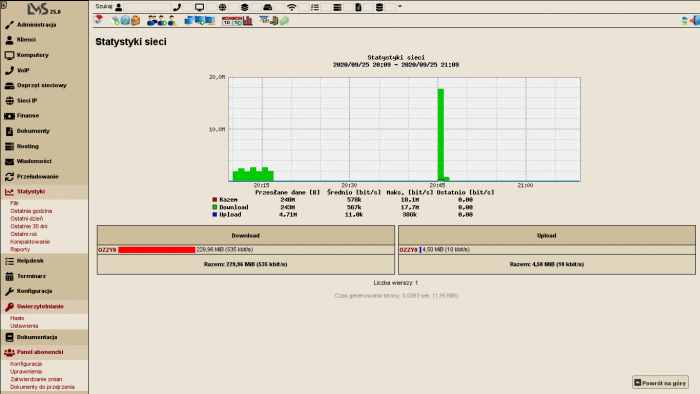Open the Zatwierdzanie zmian link

coord(36,379)
